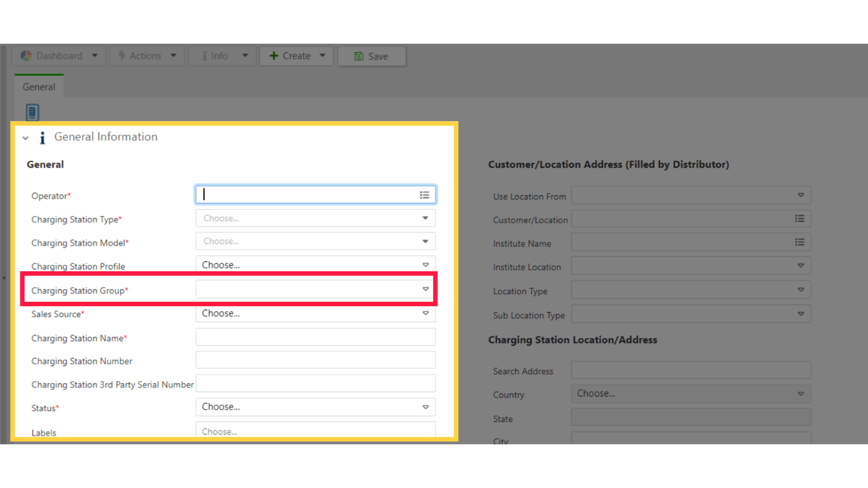Click the Search Address field
Viewport: 868px width, 488px height.
tap(691, 370)
